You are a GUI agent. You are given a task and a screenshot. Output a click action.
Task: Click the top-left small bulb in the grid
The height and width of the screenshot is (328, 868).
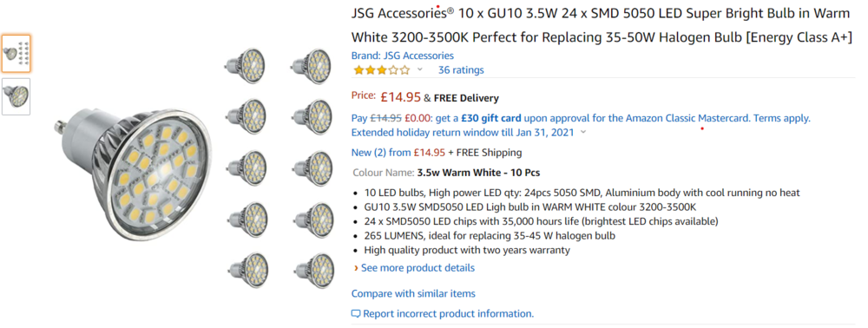[246, 66]
